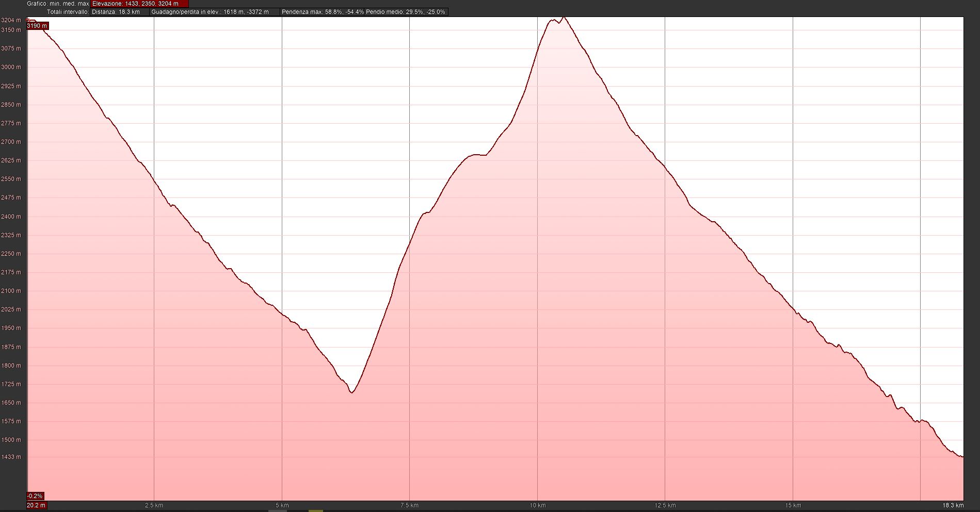Click the 3204 m maximum elevation label
The image size is (980, 512).
[x=11, y=20]
